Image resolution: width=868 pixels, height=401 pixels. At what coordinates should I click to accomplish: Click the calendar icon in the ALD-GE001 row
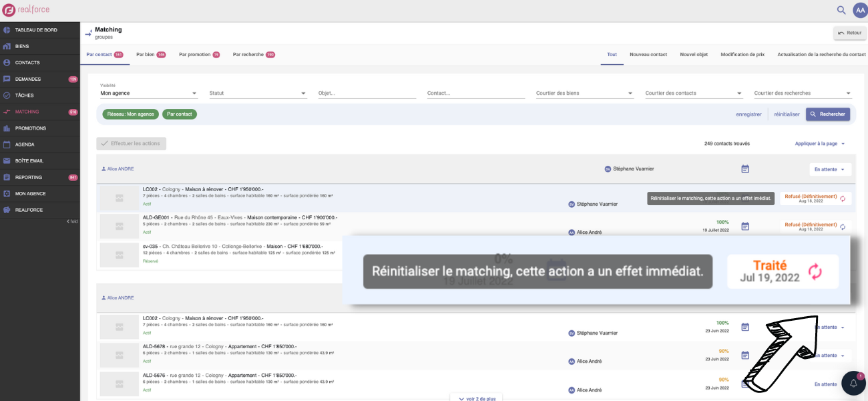745,227
